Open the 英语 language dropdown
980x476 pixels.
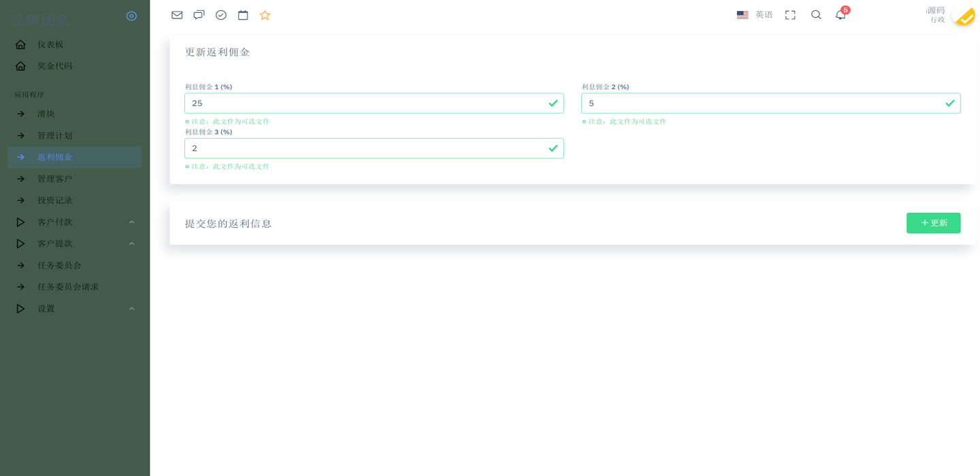click(x=755, y=15)
